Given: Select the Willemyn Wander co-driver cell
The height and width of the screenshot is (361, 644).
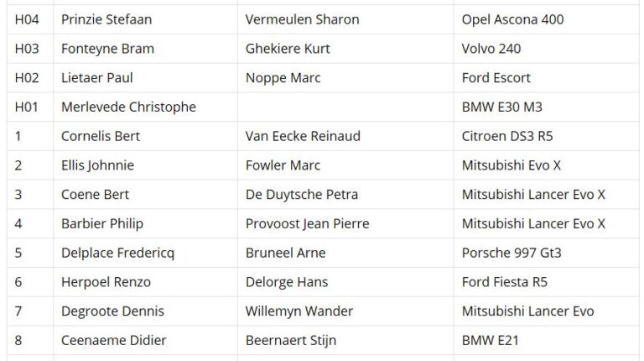Looking at the screenshot, I should click(x=345, y=311).
